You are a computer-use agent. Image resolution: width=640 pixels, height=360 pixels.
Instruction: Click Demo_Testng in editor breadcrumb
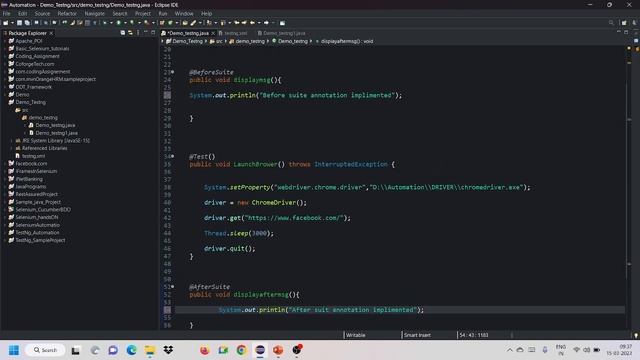(187, 41)
